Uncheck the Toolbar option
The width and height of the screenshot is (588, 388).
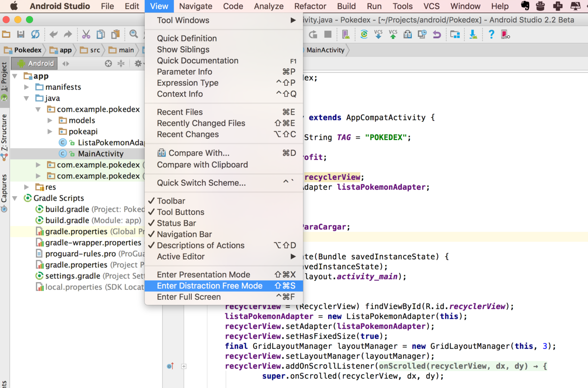click(x=224, y=201)
